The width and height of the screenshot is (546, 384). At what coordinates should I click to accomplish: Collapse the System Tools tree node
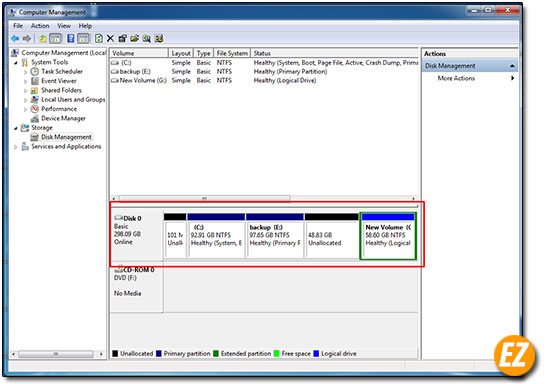16,63
